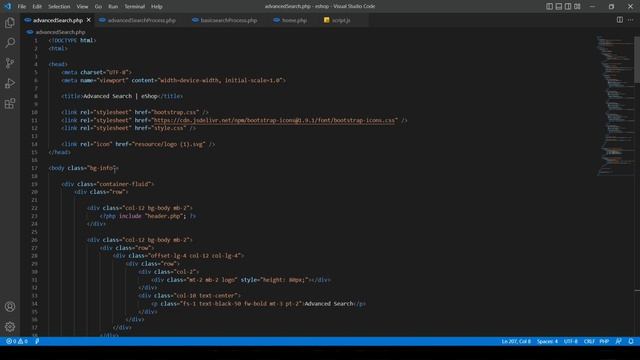Open the Run and Debug view
The width and height of the screenshot is (640, 360).
(10, 83)
